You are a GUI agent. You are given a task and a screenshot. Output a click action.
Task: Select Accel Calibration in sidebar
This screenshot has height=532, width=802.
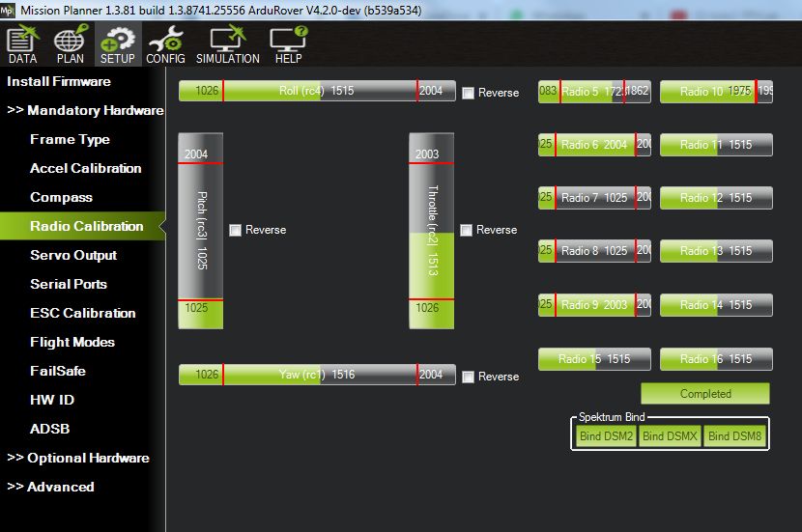[x=85, y=168]
